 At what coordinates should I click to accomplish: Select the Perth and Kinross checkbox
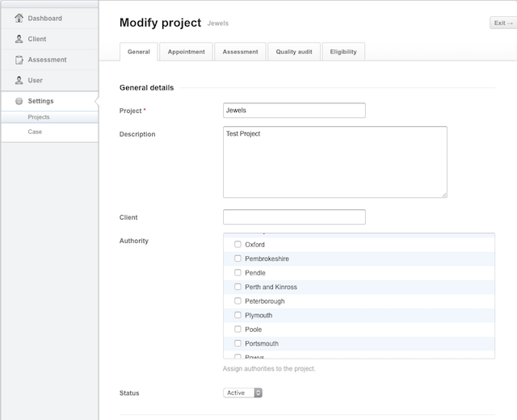click(x=237, y=287)
